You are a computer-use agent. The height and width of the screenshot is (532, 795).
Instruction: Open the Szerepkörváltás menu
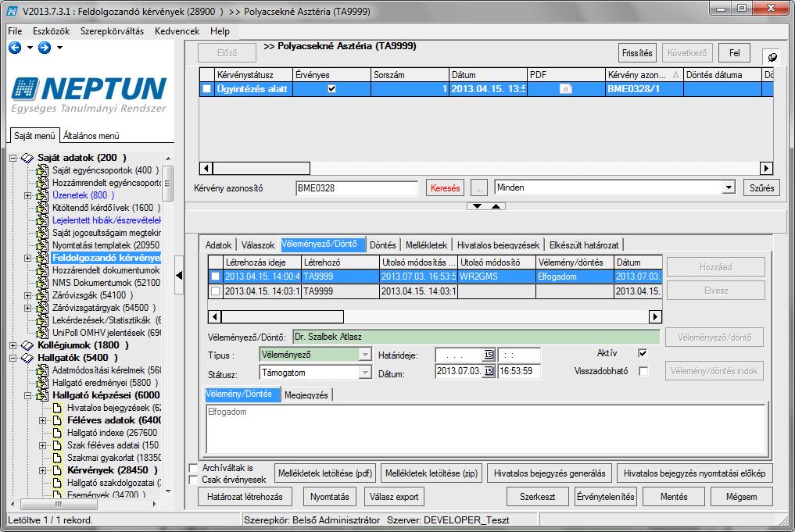(112, 31)
